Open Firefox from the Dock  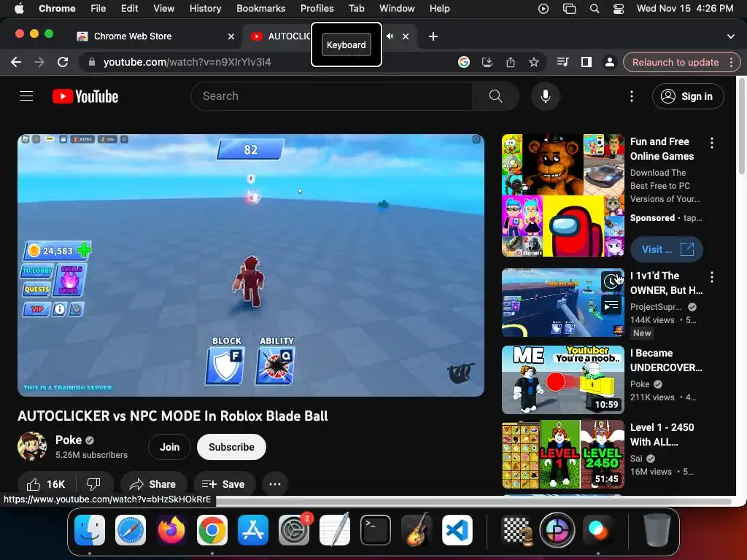(x=171, y=530)
